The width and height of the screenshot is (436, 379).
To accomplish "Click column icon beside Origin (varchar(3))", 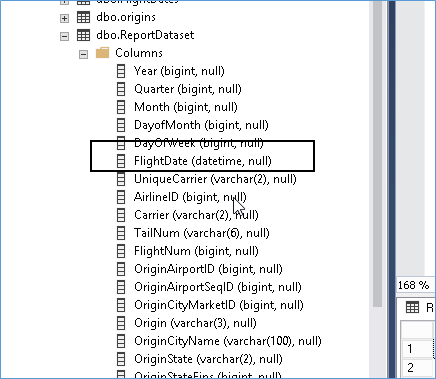I will click(x=121, y=323).
